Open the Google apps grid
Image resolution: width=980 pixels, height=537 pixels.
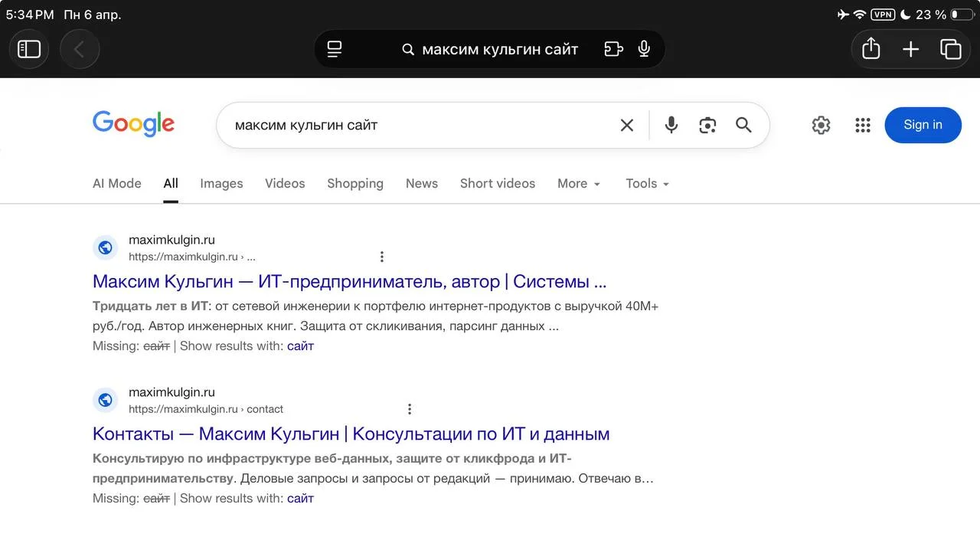click(x=863, y=125)
